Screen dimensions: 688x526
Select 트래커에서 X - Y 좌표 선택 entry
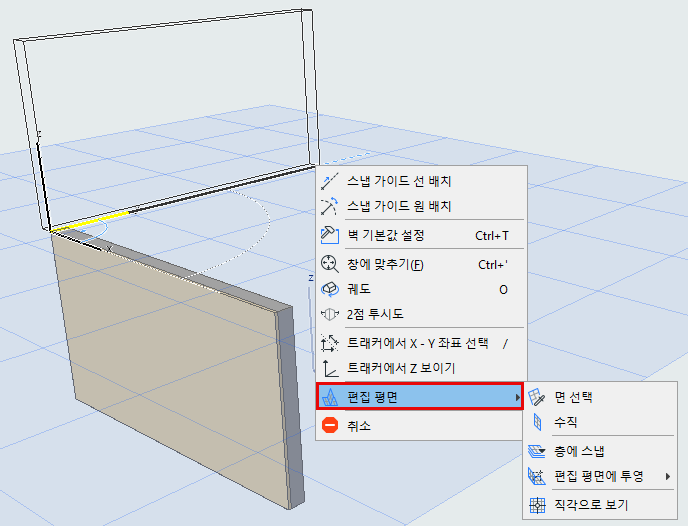(x=421, y=343)
